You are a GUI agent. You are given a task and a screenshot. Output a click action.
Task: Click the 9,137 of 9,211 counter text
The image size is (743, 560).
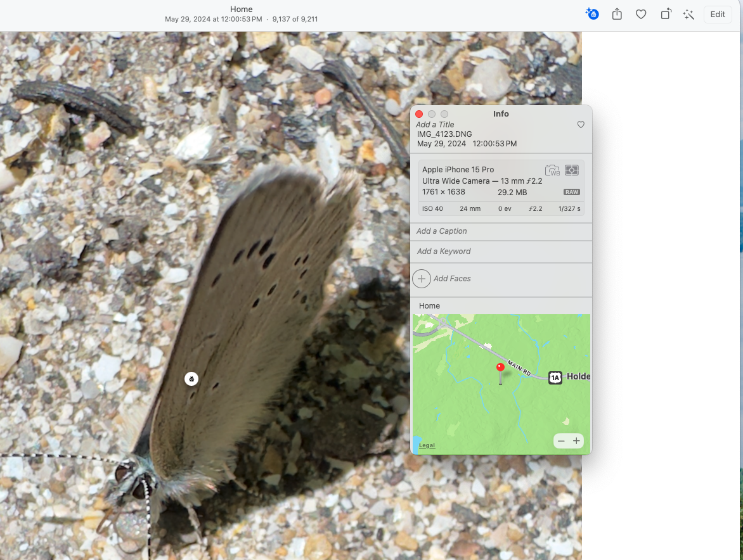295,20
